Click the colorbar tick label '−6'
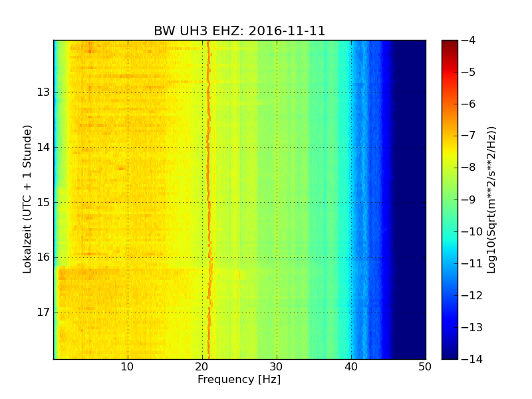This screenshot has width=532, height=399. [x=469, y=104]
